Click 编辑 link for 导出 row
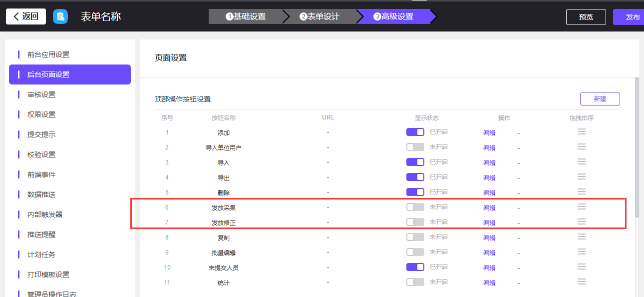 coord(489,178)
